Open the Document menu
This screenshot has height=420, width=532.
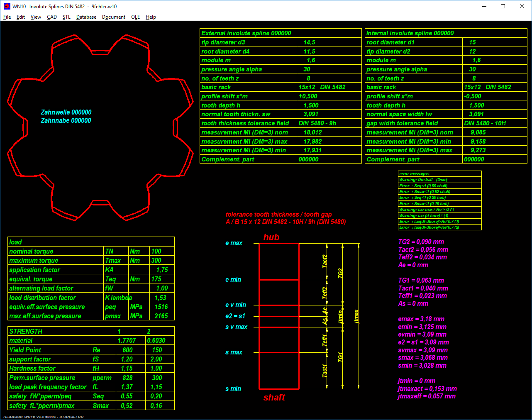tap(114, 17)
